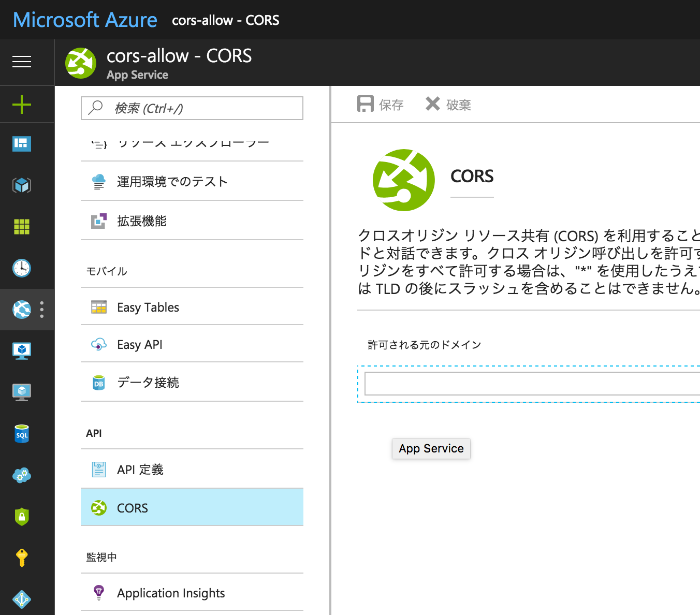Focus the 検索 (Ctrl+/) search field

pyautogui.click(x=192, y=108)
